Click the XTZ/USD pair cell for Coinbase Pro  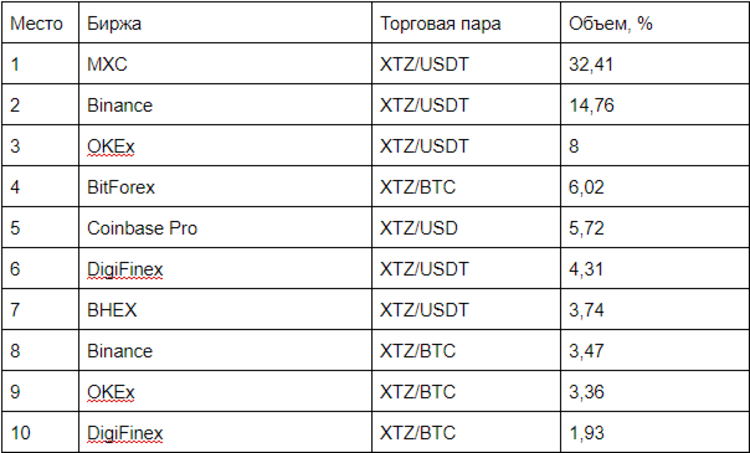pyautogui.click(x=419, y=228)
